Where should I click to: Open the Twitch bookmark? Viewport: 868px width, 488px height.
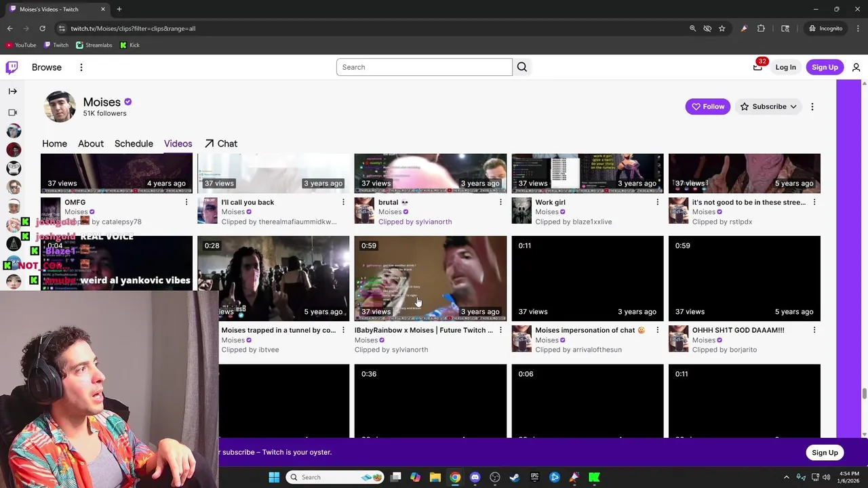pos(56,45)
